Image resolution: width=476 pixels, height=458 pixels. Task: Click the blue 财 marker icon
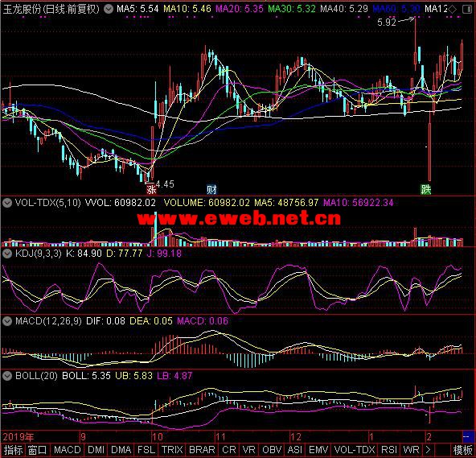tap(211, 190)
